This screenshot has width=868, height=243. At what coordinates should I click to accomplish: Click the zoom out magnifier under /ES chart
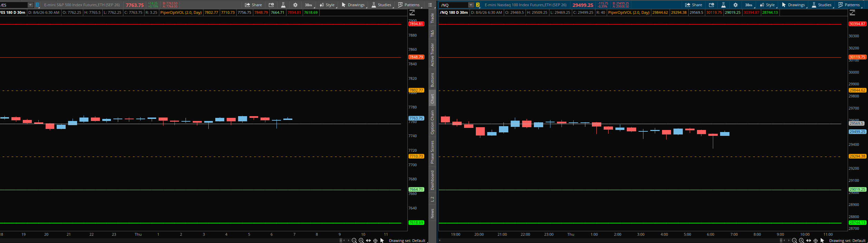[x=354, y=241]
